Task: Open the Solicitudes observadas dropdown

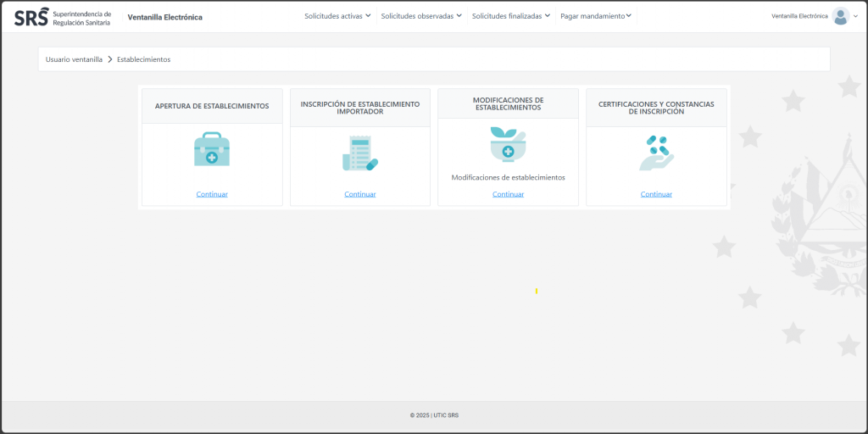Action: point(421,16)
